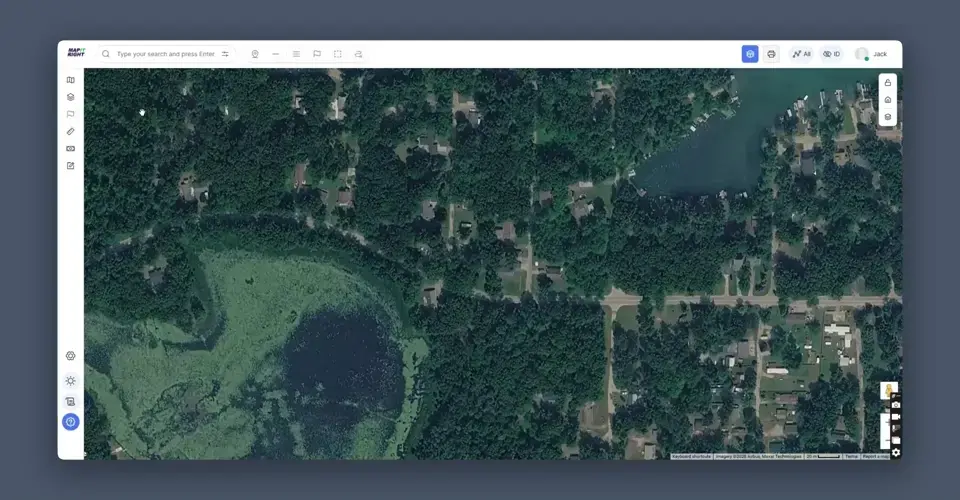Open the gear settings on recording bar
Screen dimensions: 960x500
coord(896,453)
